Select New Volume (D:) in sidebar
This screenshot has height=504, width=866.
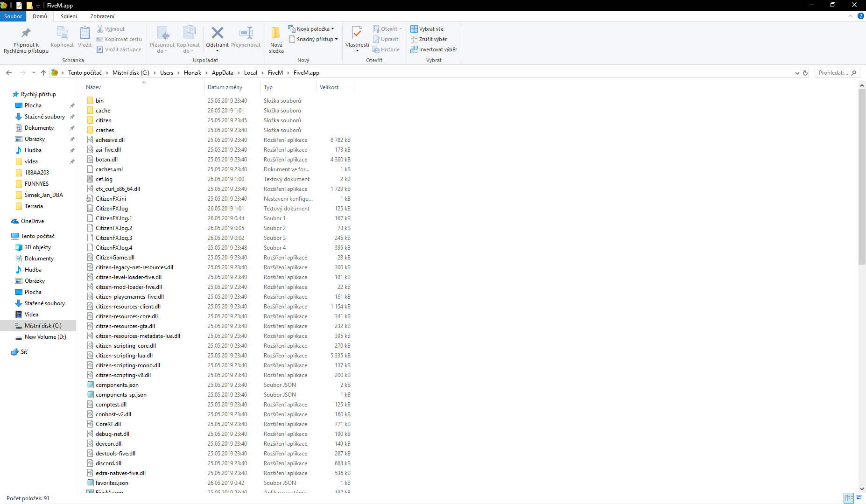[45, 337]
